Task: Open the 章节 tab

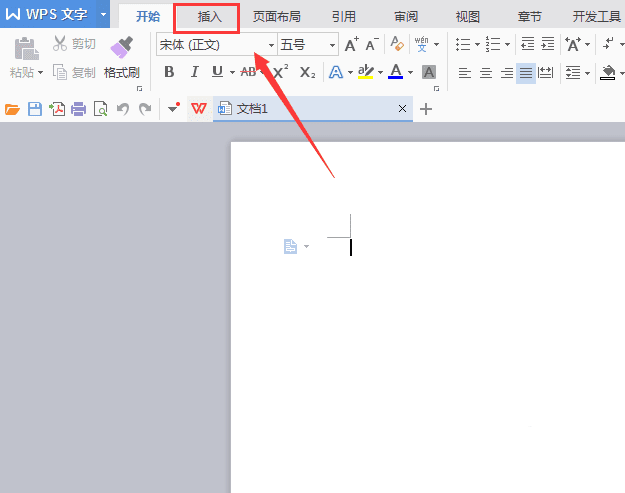Action: pos(529,17)
